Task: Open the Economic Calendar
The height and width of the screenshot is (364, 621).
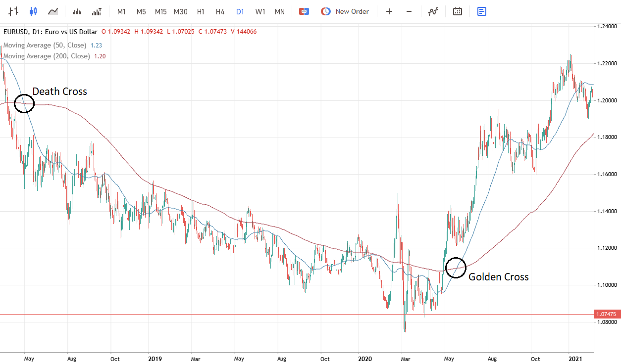Action: coord(457,11)
